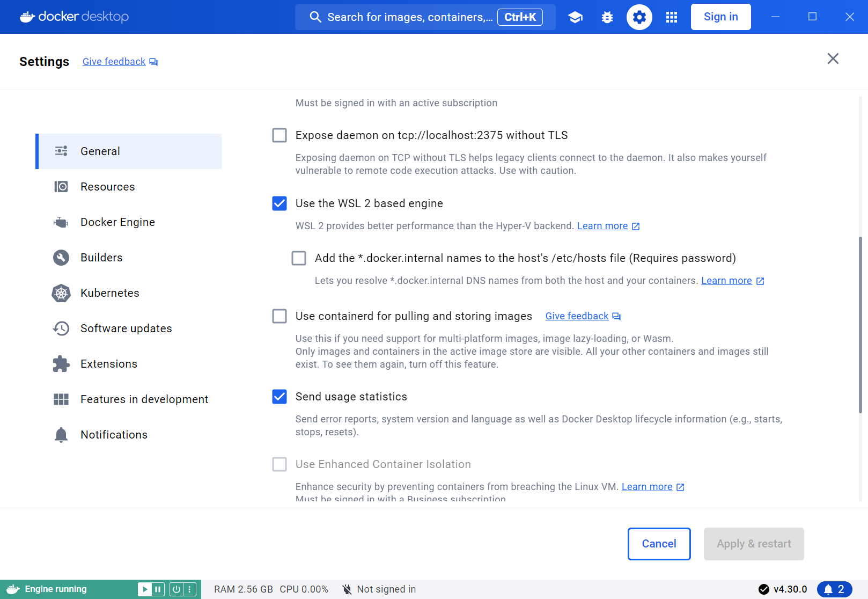Open Extensions settings label
The height and width of the screenshot is (599, 868).
[x=109, y=364]
